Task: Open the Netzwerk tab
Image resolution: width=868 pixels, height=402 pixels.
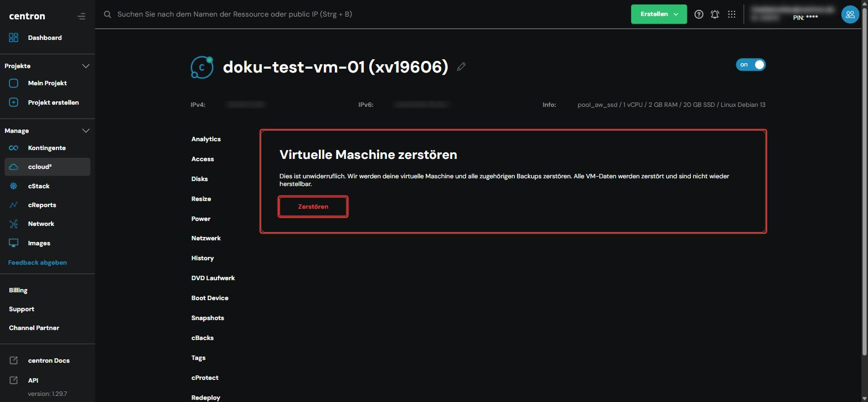Action: click(206, 238)
